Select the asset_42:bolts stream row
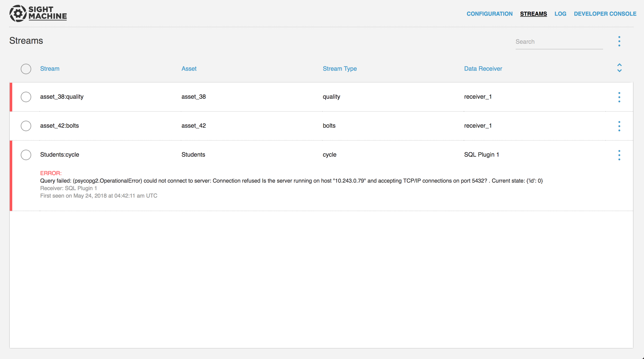The height and width of the screenshot is (359, 644). pyautogui.click(x=26, y=126)
